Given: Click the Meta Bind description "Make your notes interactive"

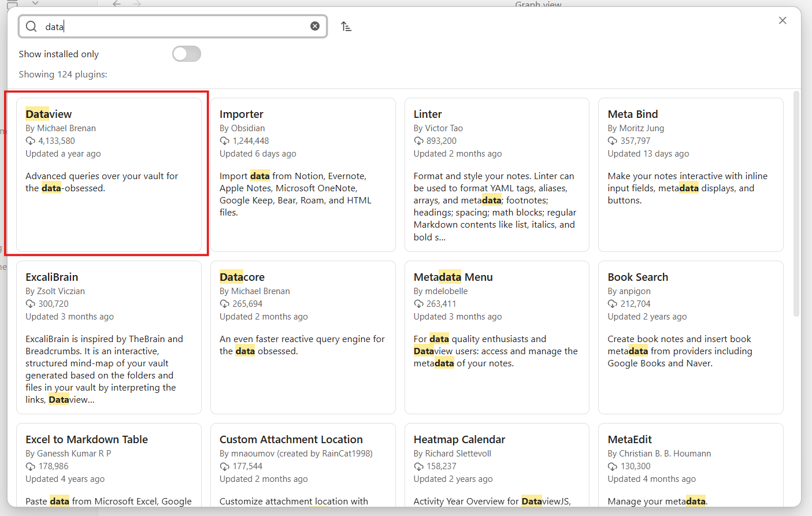Looking at the screenshot, I should click(688, 188).
